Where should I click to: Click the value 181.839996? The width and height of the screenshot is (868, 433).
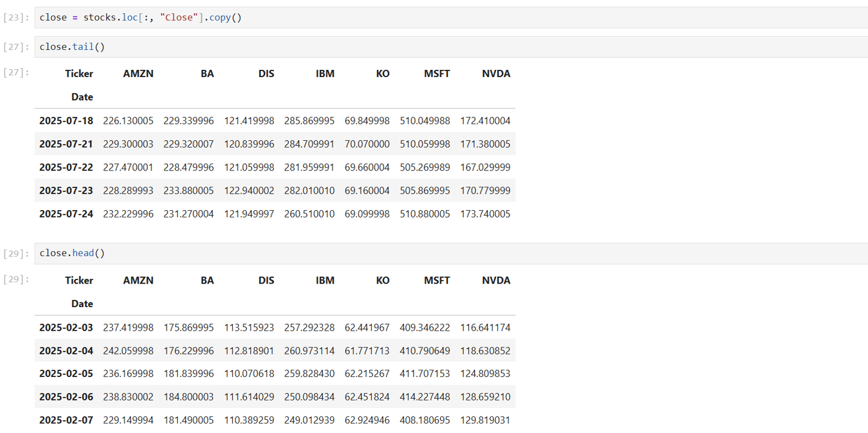tap(189, 373)
